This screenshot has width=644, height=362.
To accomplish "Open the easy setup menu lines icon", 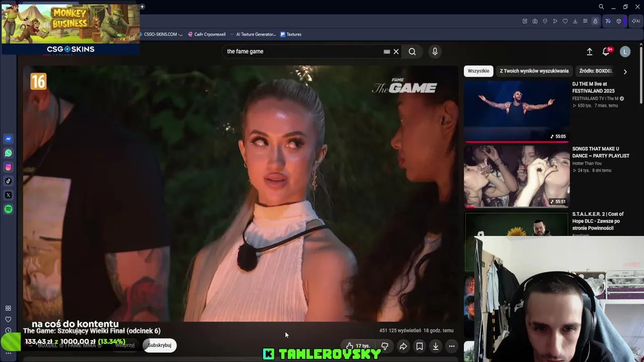I will click(x=585, y=21).
